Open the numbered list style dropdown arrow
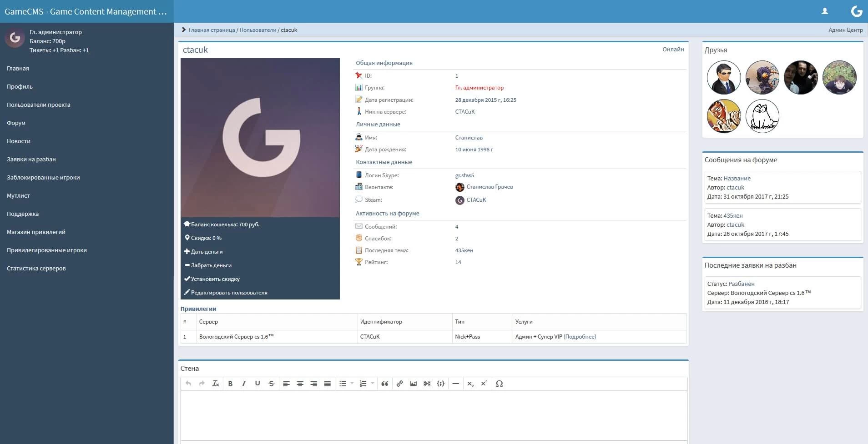 [373, 384]
